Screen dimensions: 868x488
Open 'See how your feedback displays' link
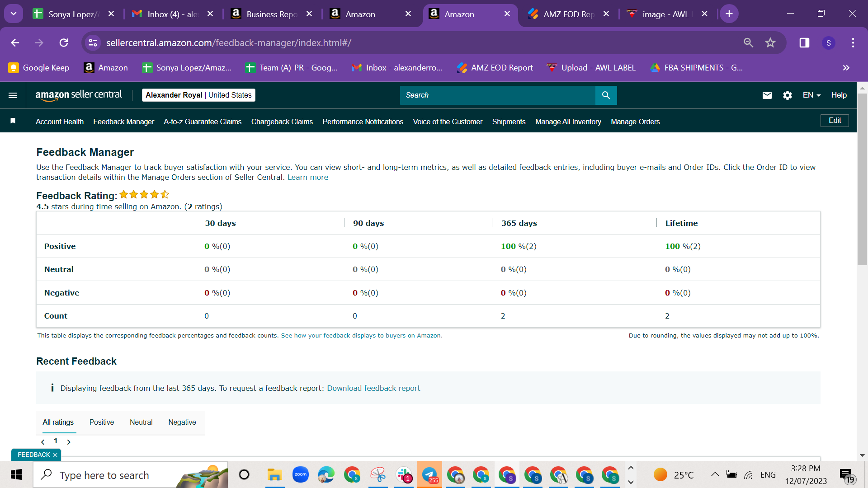click(361, 336)
